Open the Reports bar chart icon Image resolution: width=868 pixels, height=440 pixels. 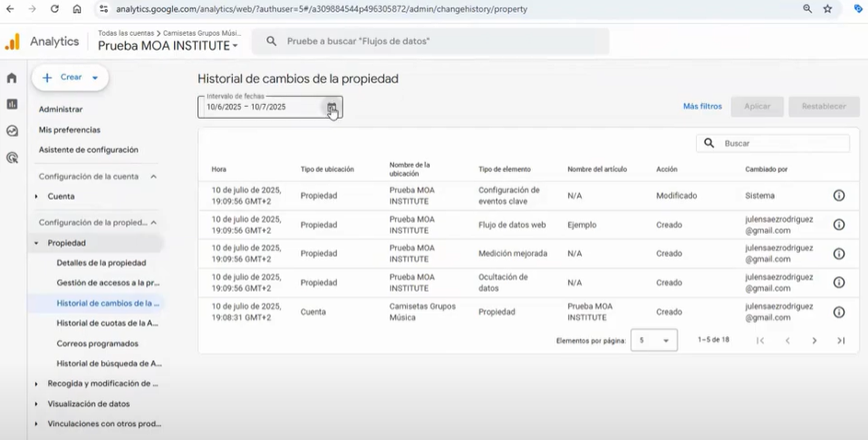tap(12, 104)
